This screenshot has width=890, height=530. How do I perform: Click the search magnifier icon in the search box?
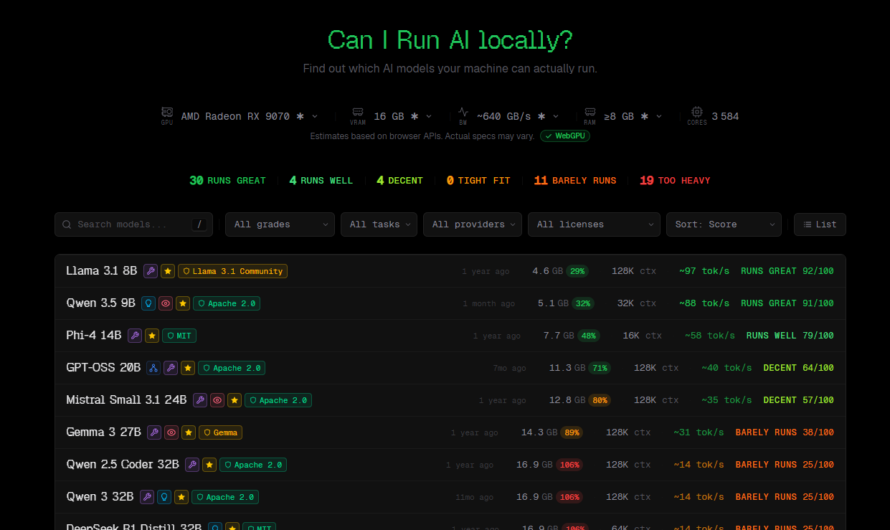pyautogui.click(x=66, y=225)
